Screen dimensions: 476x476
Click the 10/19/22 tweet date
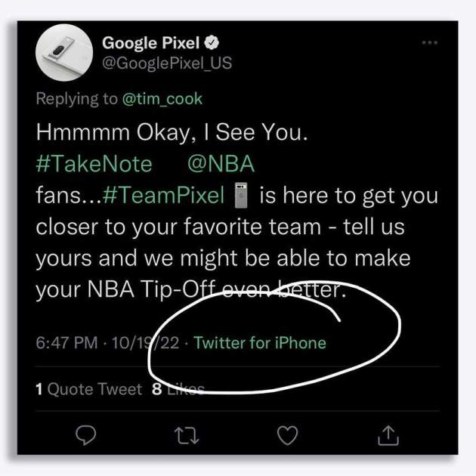[x=145, y=343]
